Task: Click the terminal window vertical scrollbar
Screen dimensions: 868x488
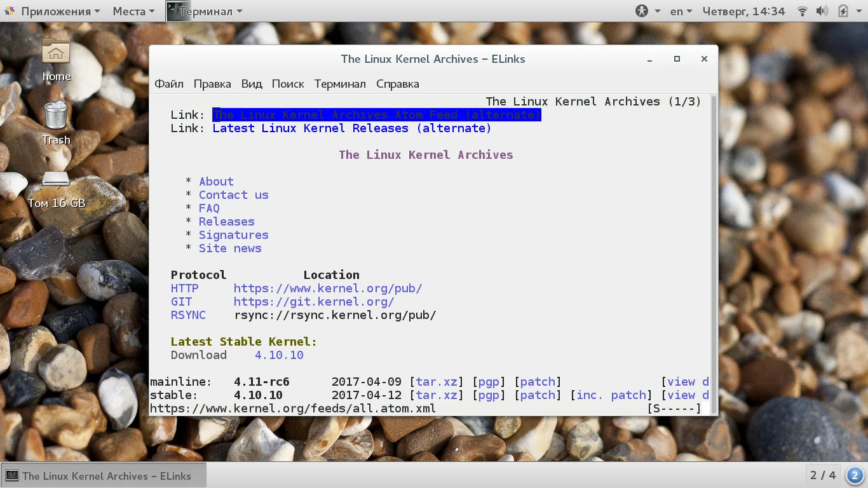Action: click(x=714, y=254)
